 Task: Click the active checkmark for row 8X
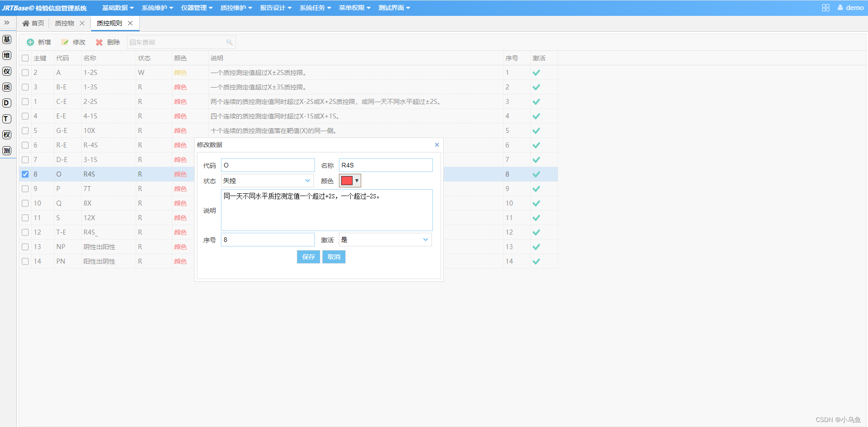point(536,203)
